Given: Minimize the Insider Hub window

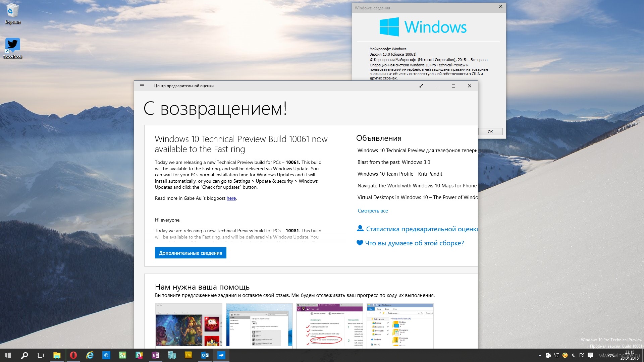Looking at the screenshot, I should [437, 86].
